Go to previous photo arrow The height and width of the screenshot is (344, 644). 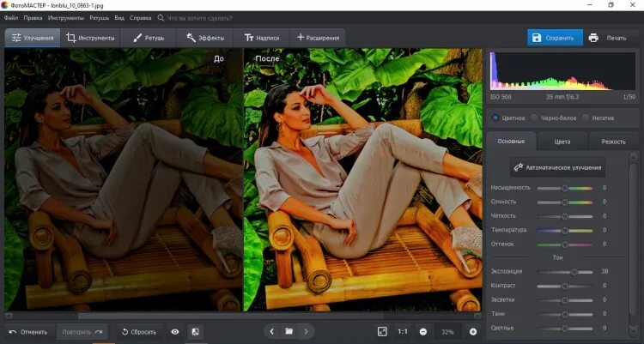point(271,331)
